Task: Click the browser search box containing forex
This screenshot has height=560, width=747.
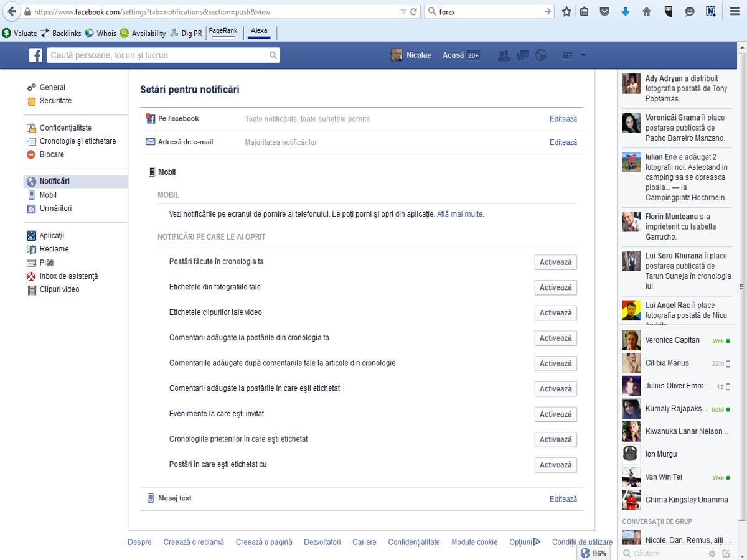Action: (x=489, y=12)
